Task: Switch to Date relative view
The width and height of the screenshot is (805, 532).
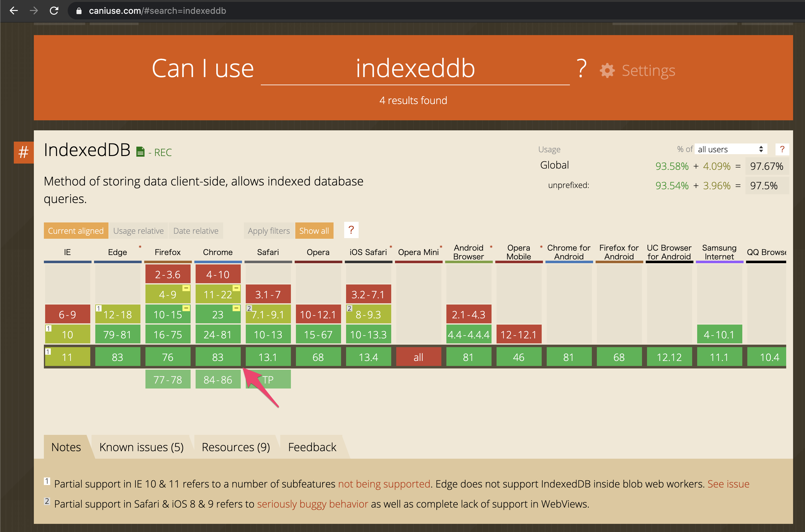Action: (x=196, y=231)
